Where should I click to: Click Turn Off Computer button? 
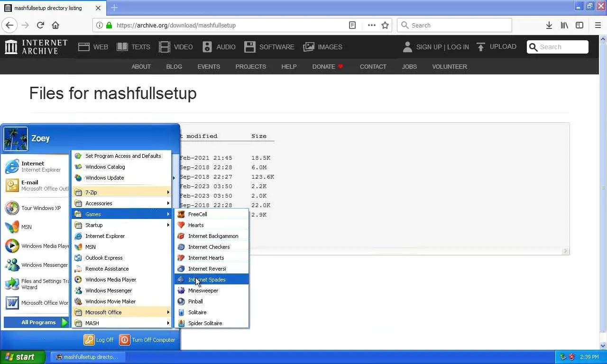point(147,340)
